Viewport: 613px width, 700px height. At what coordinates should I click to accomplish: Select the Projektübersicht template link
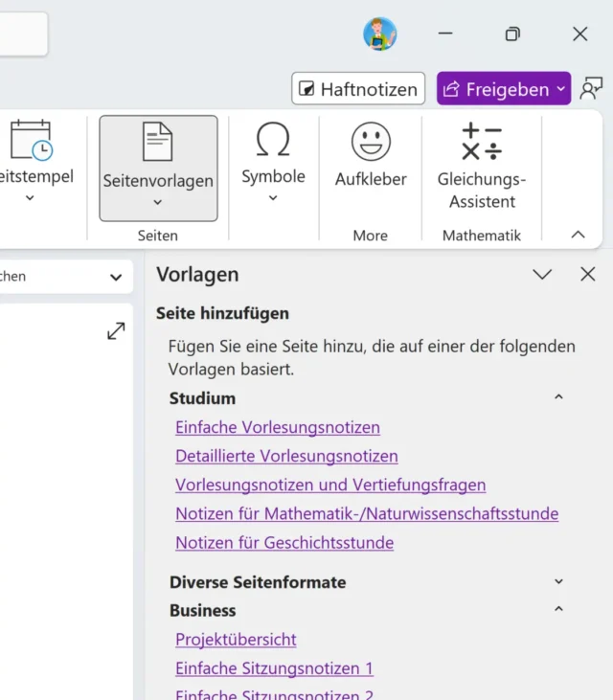pyautogui.click(x=236, y=639)
